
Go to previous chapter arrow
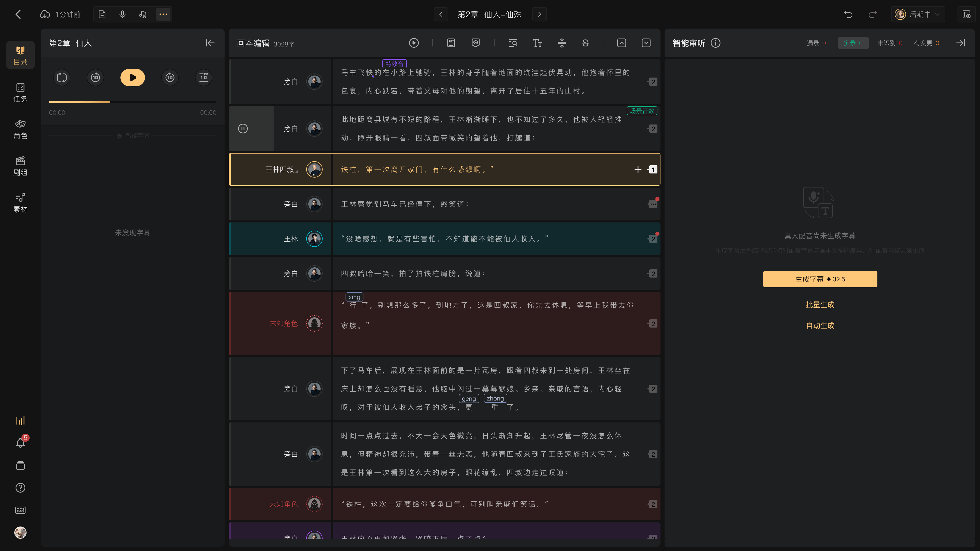pos(441,15)
